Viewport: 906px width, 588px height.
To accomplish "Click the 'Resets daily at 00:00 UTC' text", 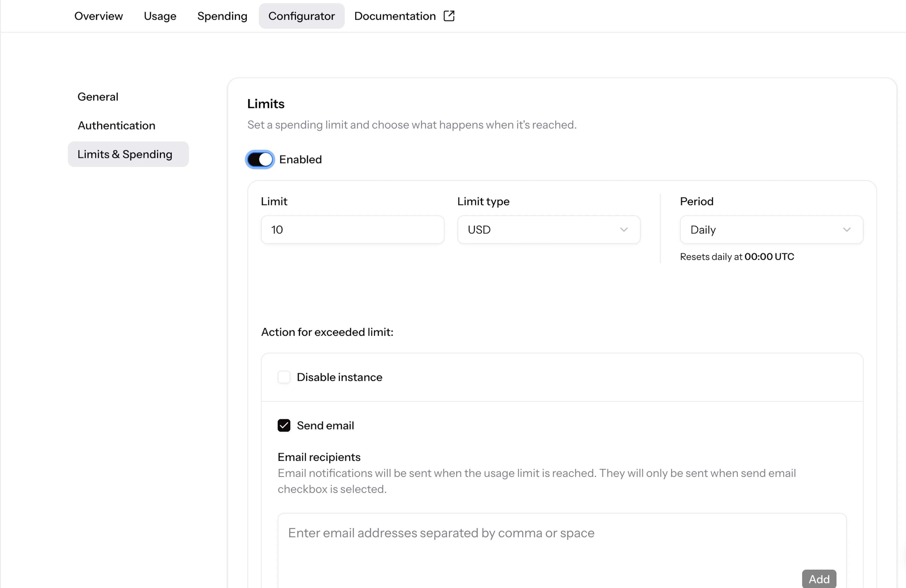I will point(737,257).
